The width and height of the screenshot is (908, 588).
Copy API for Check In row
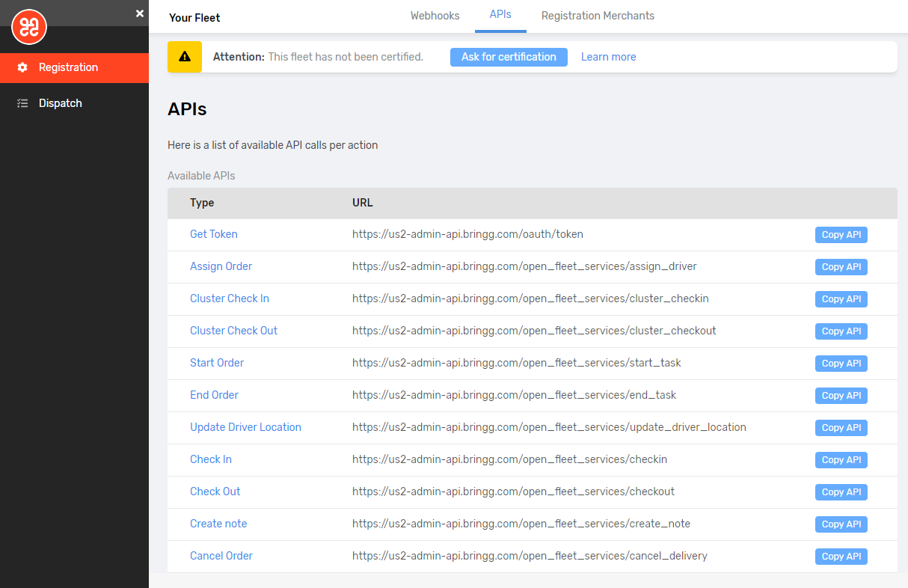pyautogui.click(x=841, y=460)
